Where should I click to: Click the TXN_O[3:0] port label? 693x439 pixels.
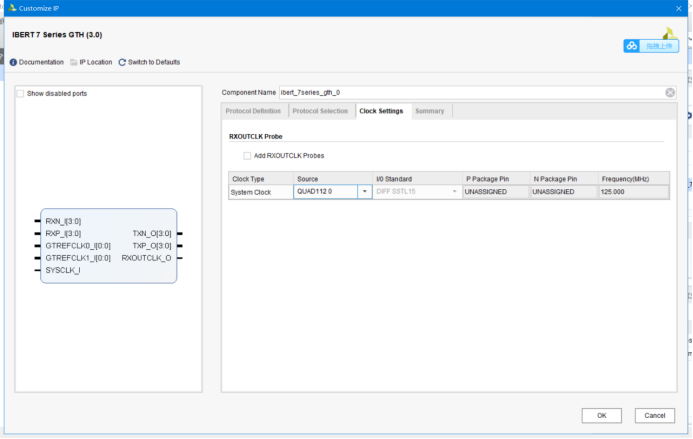[x=152, y=233]
